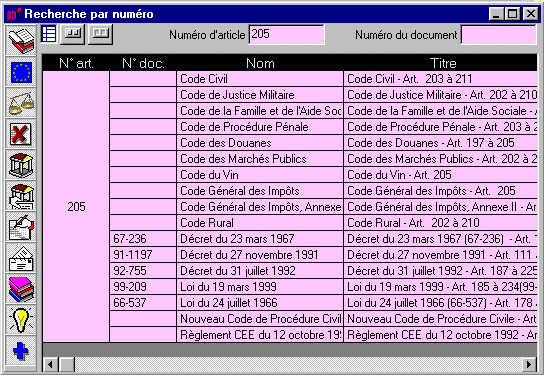Select Code Général des Impôts name cell
This screenshot has width=544, height=375.
[260, 190]
